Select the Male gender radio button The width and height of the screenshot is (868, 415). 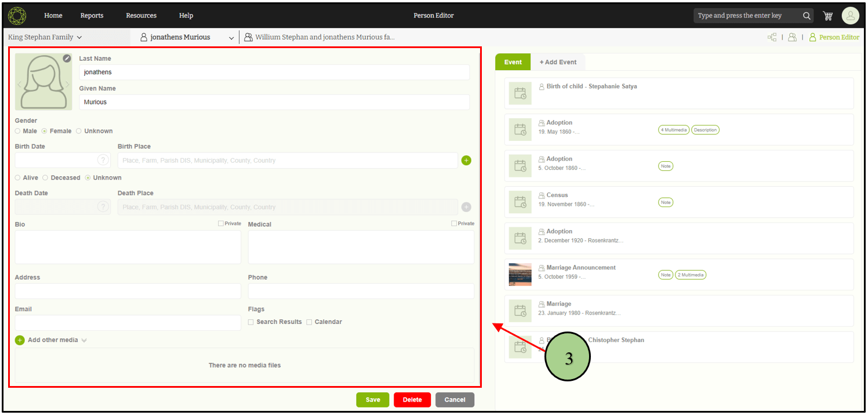[x=18, y=131]
